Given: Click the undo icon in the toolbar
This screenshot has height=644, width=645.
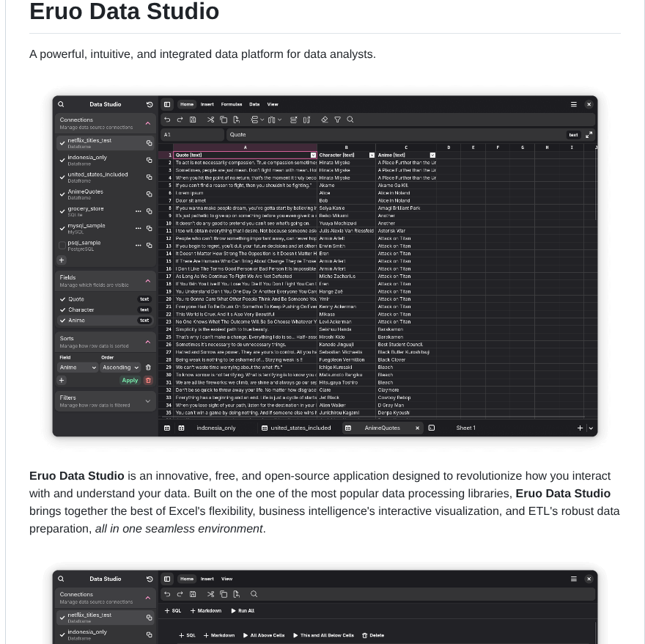Looking at the screenshot, I should point(168,120).
